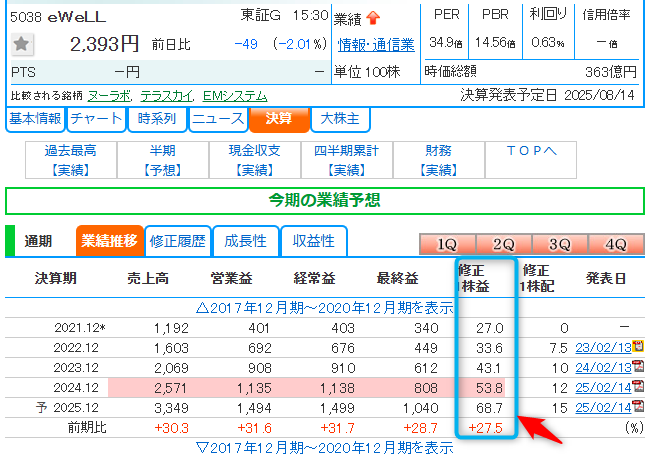The image size is (656, 454).
Task: Click net income 612 for 2023.12
Action: 426,368
